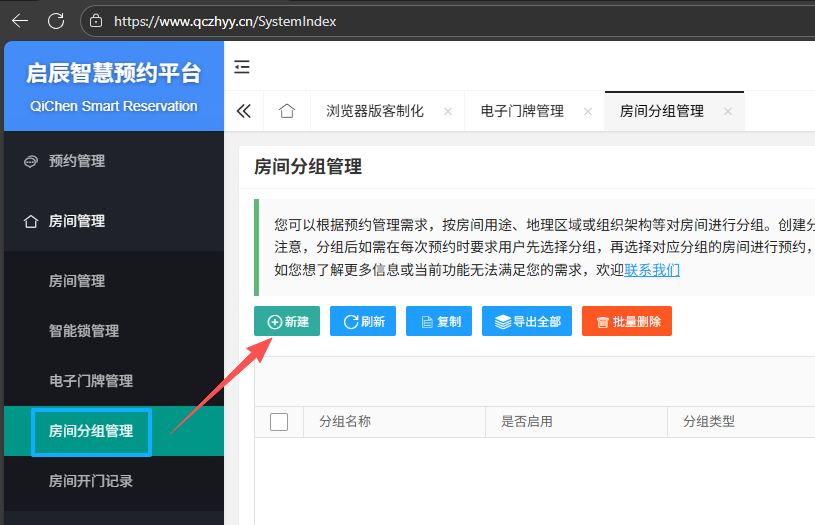Click the 复制 button
Screen dimensions: 815x525
[440, 321]
